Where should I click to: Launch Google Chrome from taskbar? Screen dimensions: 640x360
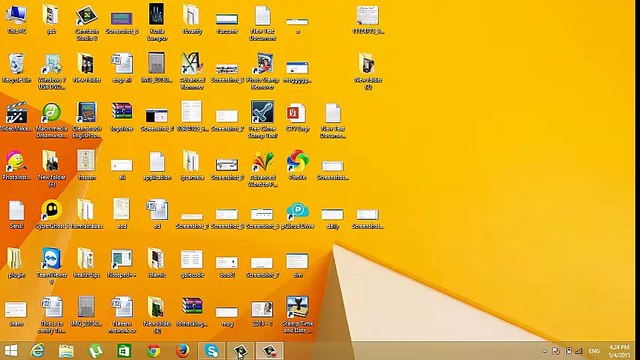pyautogui.click(x=153, y=351)
